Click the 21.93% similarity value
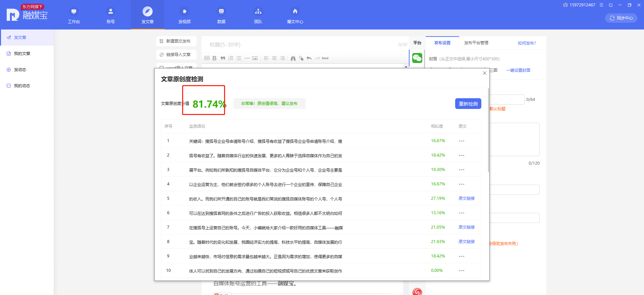The height and width of the screenshot is (295, 644). [438, 242]
